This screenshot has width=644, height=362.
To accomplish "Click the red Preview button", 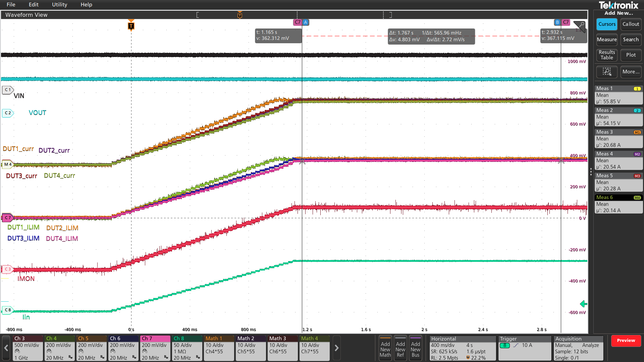I will 626,341.
